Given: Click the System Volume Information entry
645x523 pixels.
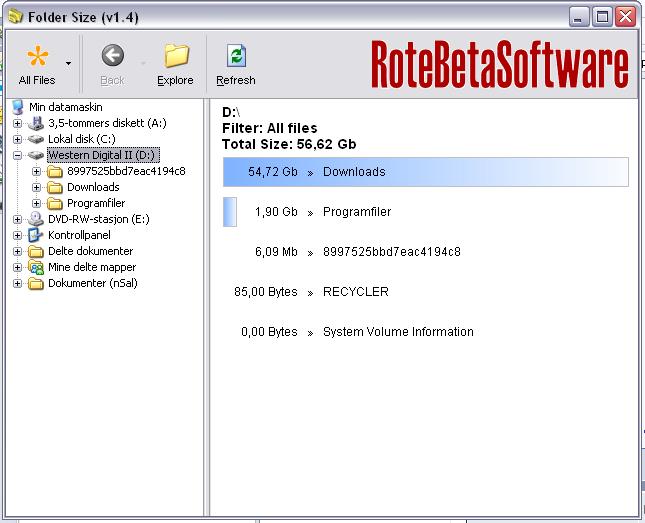Looking at the screenshot, I should [x=397, y=332].
